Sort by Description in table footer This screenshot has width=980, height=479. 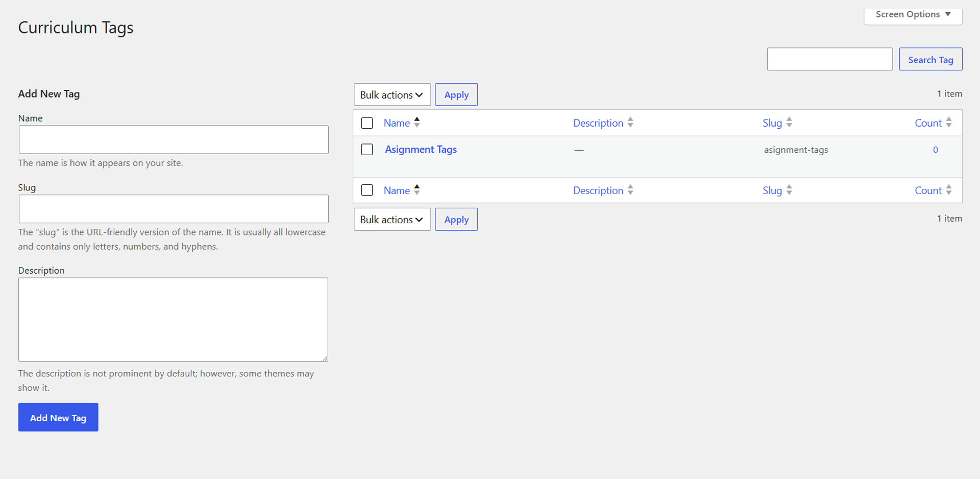tap(598, 190)
